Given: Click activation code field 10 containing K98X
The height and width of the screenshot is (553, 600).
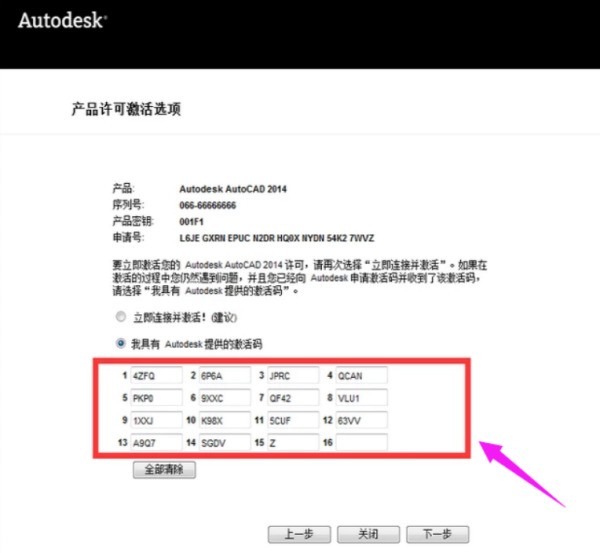Looking at the screenshot, I should [225, 420].
